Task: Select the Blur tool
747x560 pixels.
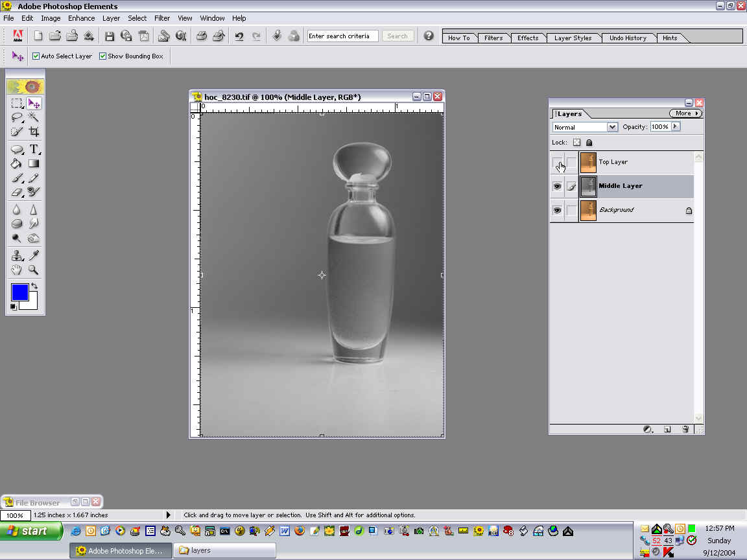Action: click(x=17, y=209)
